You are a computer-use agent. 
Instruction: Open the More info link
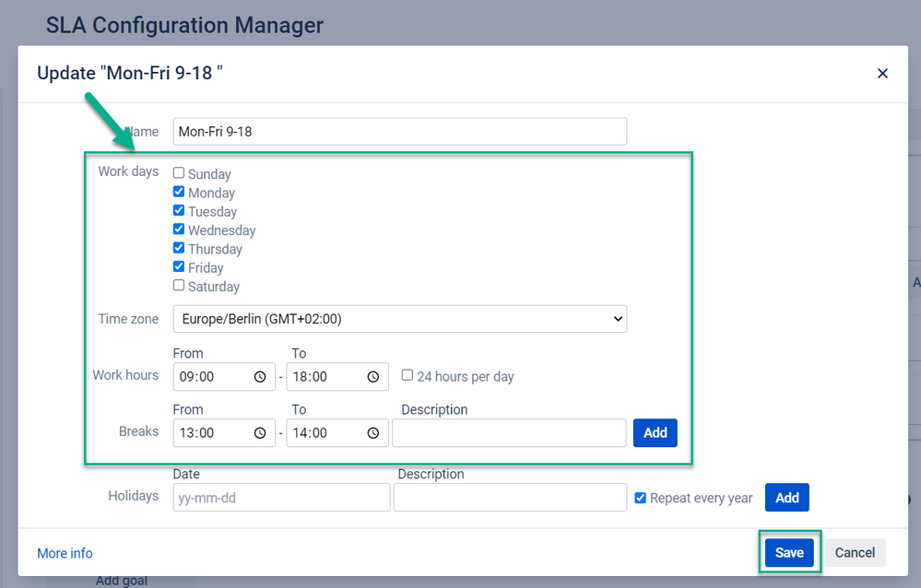(65, 553)
